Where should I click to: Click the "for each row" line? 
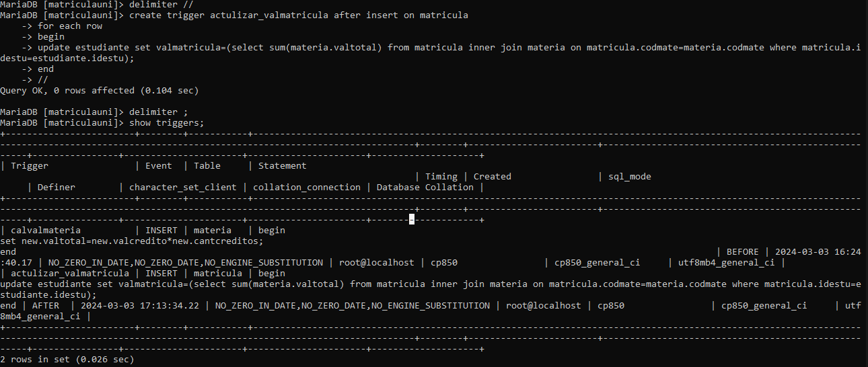70,26
